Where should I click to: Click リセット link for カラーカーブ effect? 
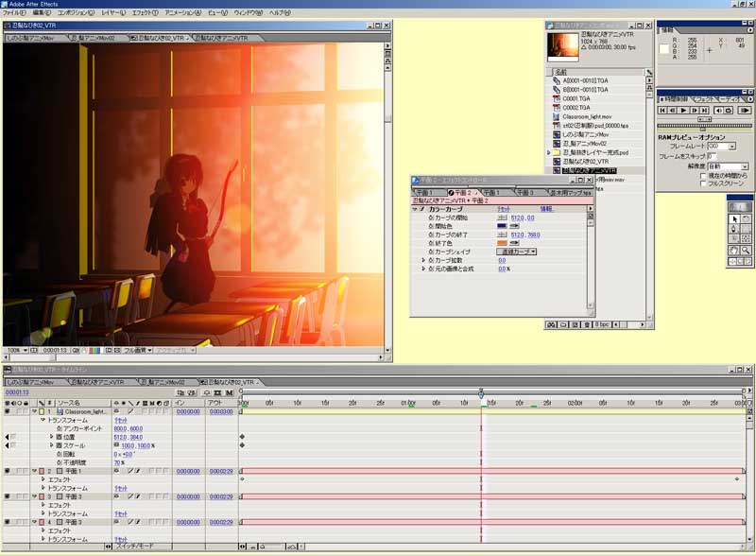pos(504,210)
